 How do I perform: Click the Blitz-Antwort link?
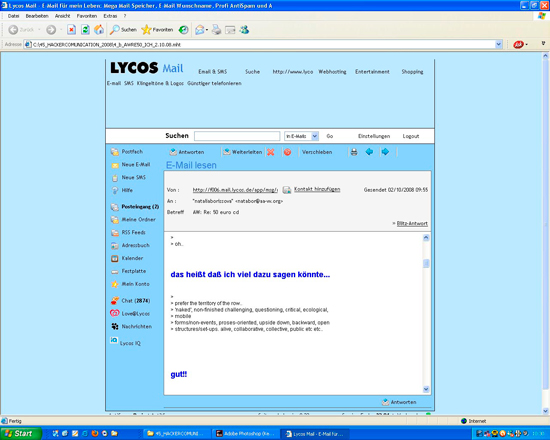[412, 224]
